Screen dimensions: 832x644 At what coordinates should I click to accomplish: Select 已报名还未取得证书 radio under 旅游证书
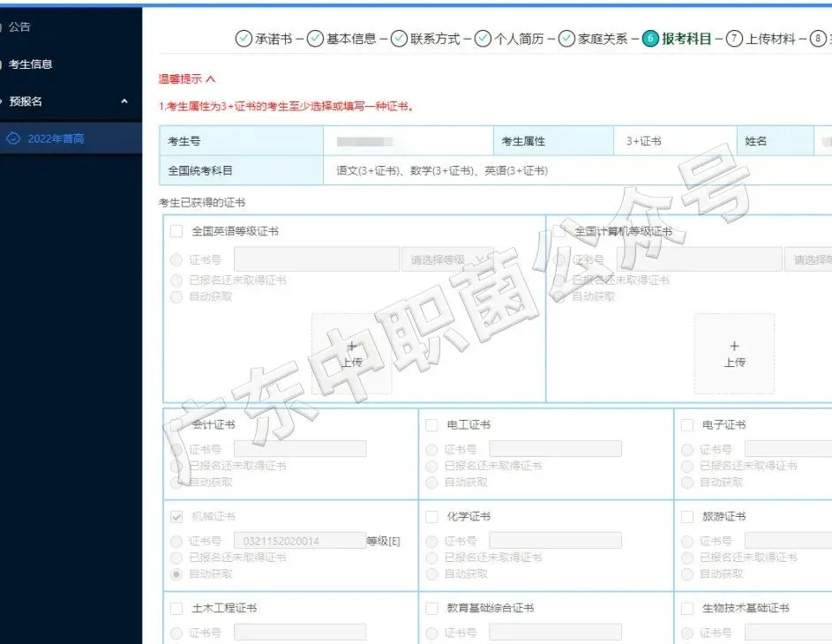pos(687,558)
